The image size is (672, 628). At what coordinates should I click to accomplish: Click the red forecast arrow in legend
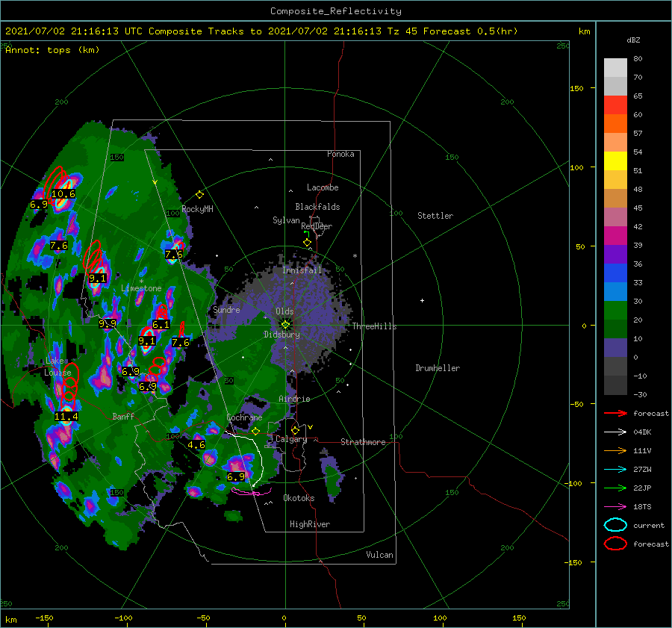615,413
